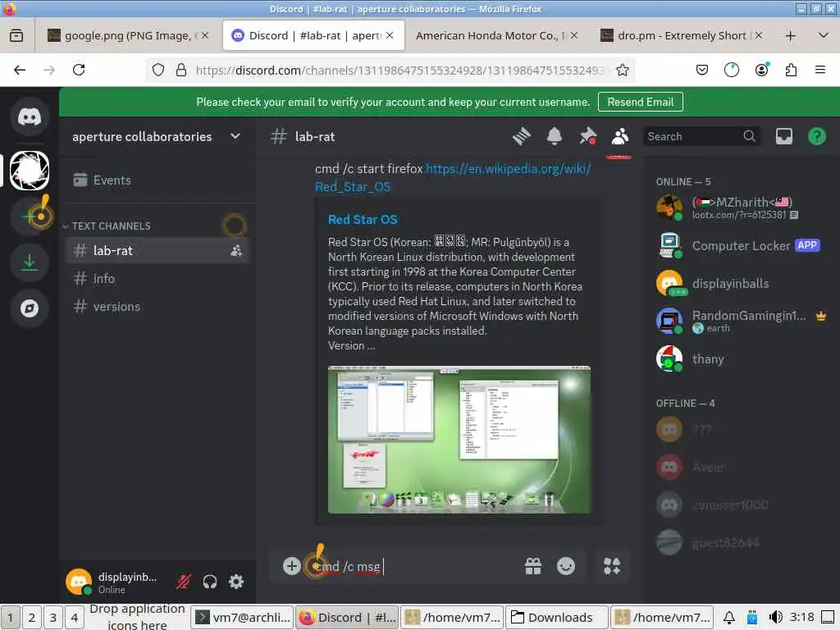Open Firefox application hamburger menu

[820, 71]
